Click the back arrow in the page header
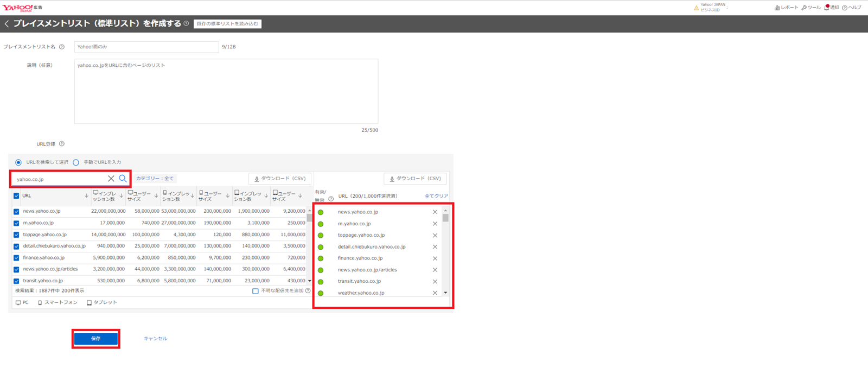 [7, 24]
